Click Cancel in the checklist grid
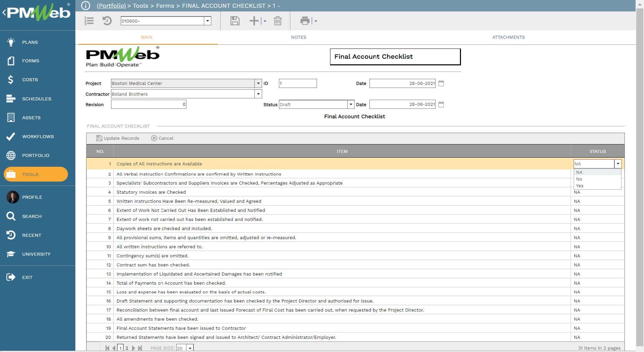The width and height of the screenshot is (644, 352). coord(163,138)
